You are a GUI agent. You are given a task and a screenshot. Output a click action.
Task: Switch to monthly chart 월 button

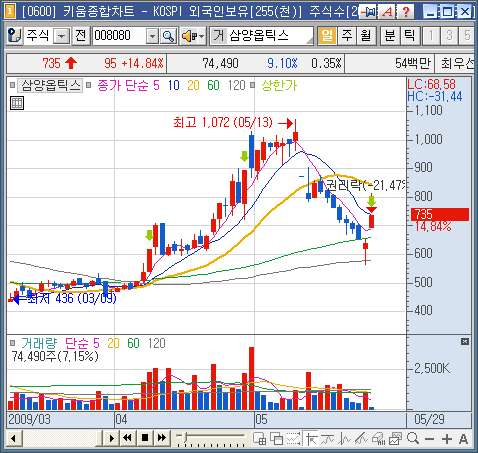pos(366,35)
